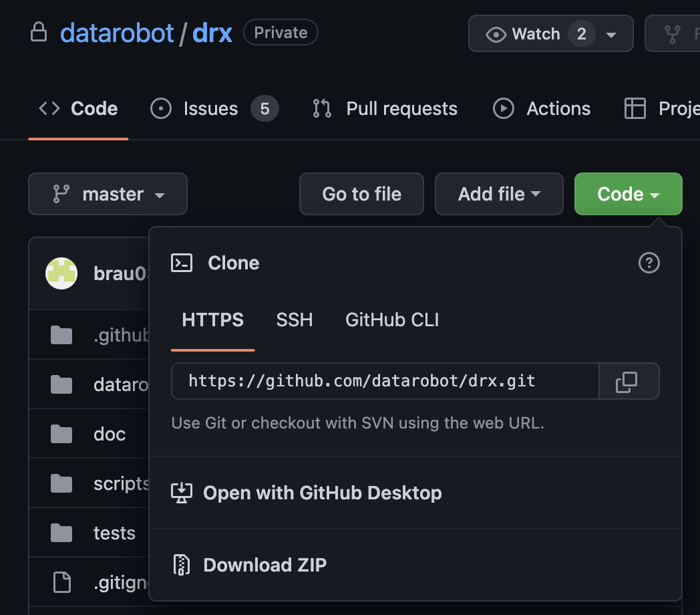
Task: Click the eye icon on the Watch button
Action: tap(494, 33)
